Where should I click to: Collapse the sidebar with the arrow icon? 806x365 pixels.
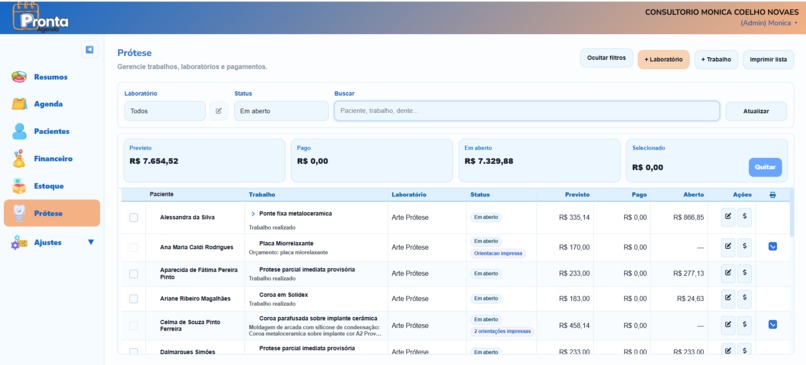[89, 49]
